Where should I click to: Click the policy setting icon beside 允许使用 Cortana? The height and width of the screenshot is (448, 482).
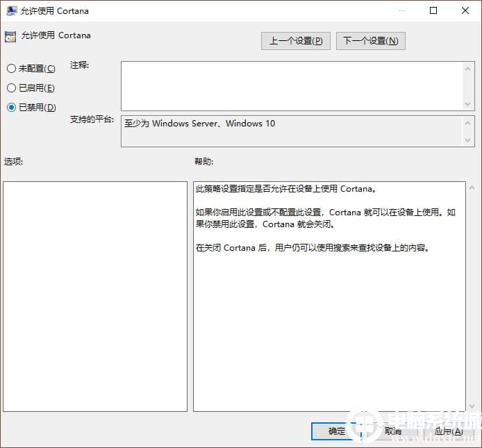[x=10, y=37]
